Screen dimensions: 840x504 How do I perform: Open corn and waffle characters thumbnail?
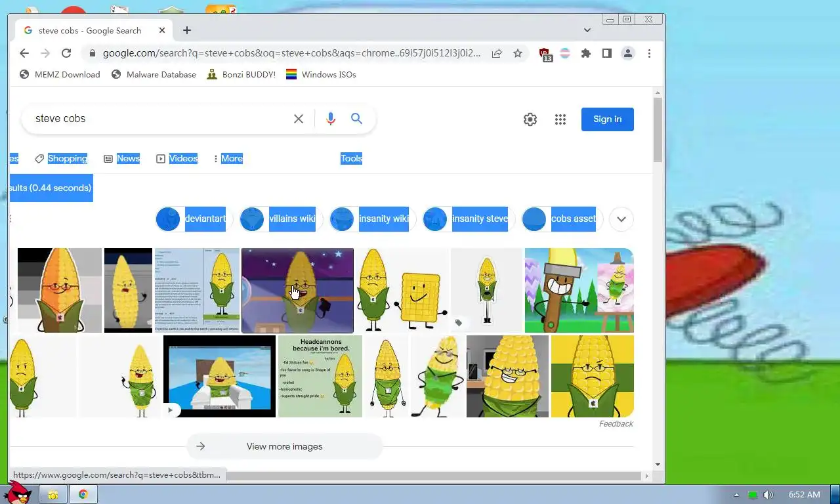pos(402,290)
